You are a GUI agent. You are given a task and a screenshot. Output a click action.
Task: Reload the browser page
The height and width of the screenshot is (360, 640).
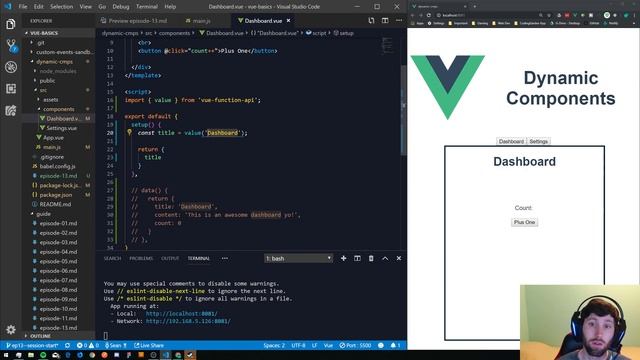coord(429,15)
